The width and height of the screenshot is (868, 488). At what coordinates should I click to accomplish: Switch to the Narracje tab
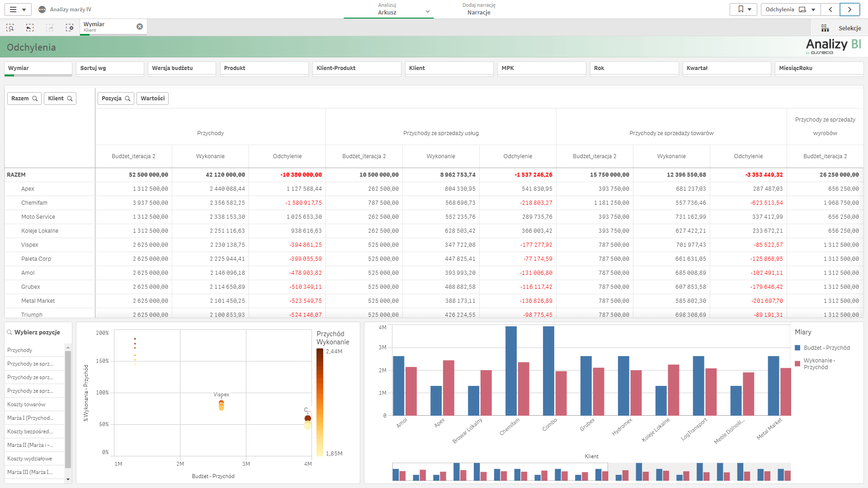[478, 9]
